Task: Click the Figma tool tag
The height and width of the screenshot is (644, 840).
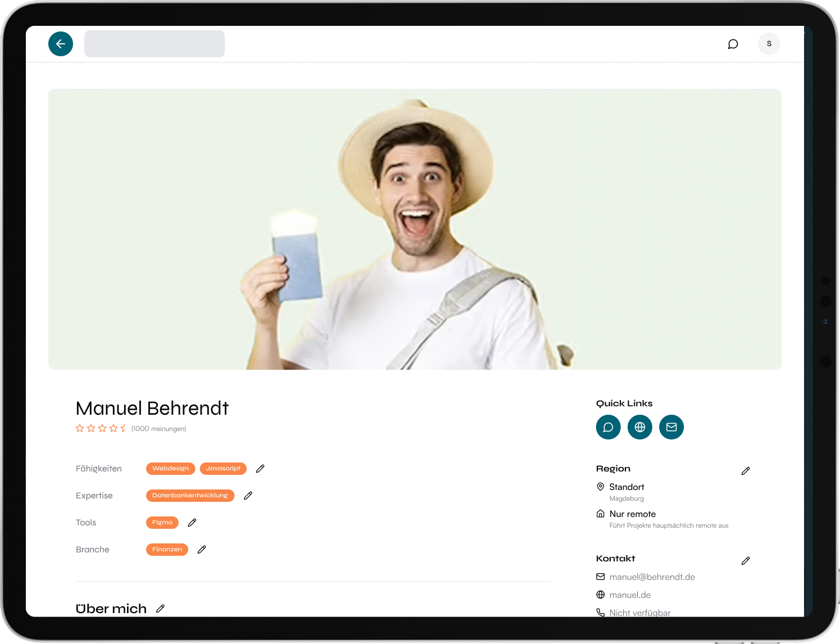Action: [162, 523]
